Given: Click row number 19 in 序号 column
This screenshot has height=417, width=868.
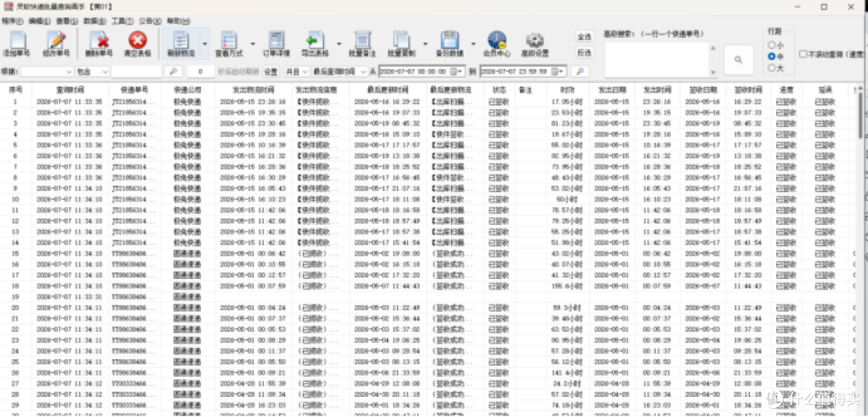Looking at the screenshot, I should click(15, 296).
